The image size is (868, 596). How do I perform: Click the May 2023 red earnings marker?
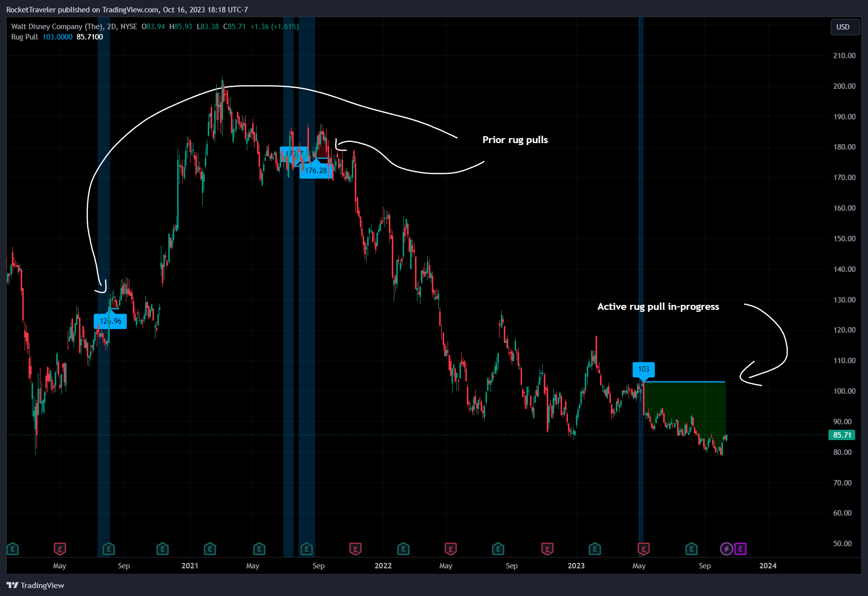click(643, 549)
